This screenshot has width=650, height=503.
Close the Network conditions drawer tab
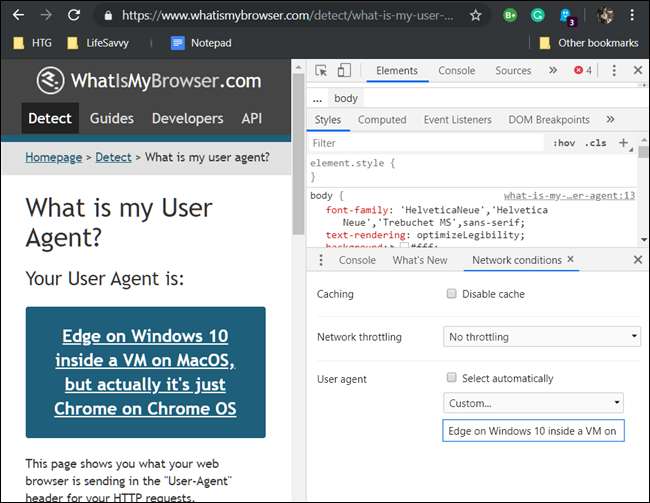(571, 259)
